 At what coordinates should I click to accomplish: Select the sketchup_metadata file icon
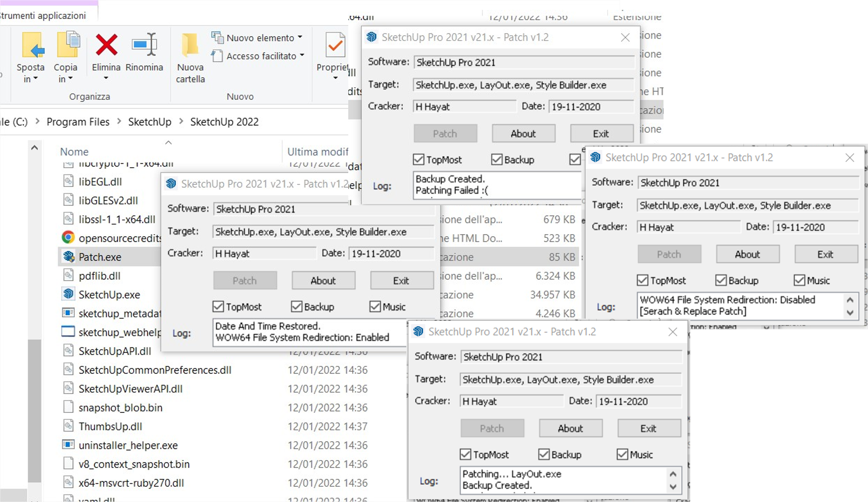[x=68, y=313]
